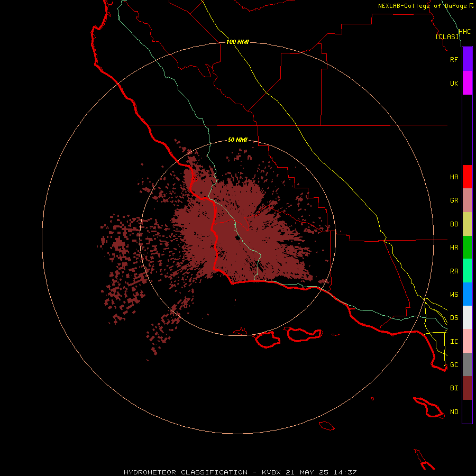Click the 50 NMI range ring label

tap(237, 140)
